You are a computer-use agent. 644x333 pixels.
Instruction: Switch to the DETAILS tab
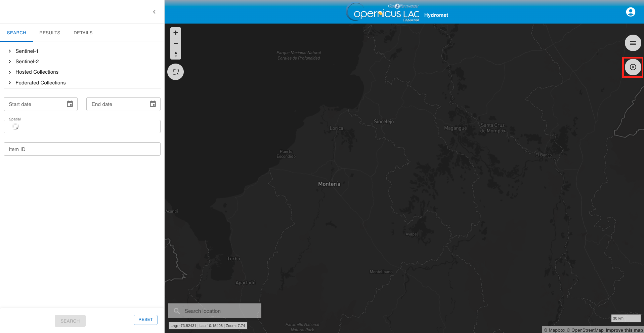click(83, 33)
